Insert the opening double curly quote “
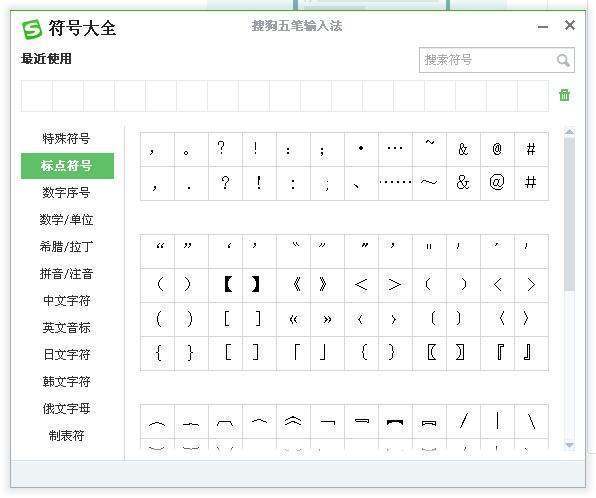This screenshot has width=596, height=498. click(x=157, y=251)
